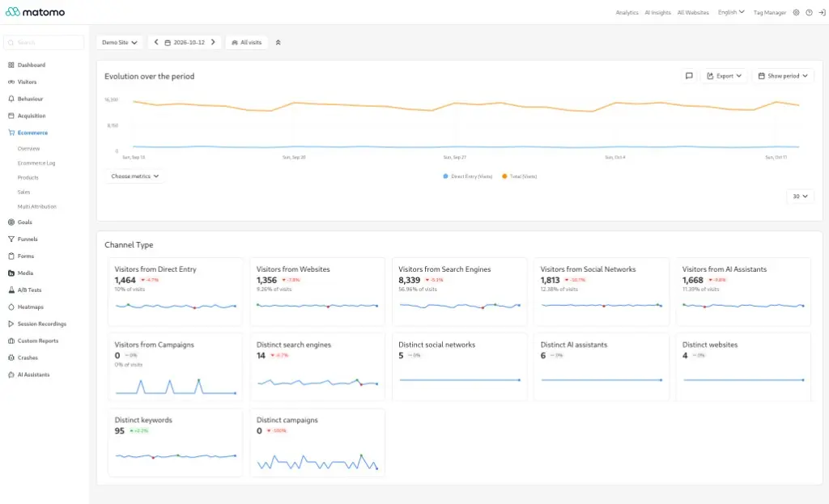Click the Forms clipboard icon
Screen dimensions: 829x504
[11, 256]
